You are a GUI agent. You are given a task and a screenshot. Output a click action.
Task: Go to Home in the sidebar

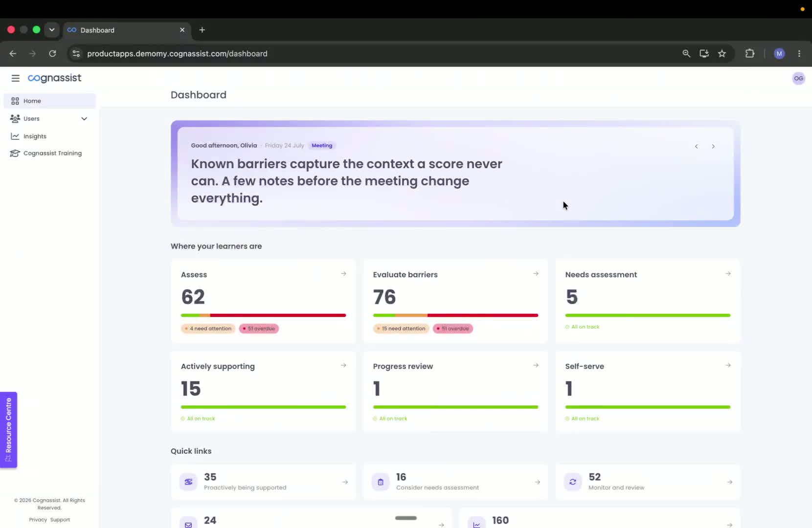coord(49,101)
